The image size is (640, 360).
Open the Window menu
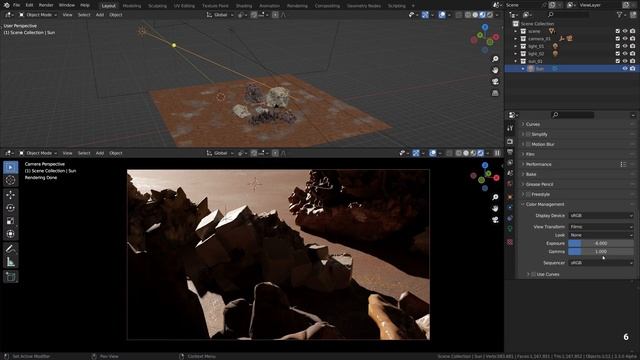click(x=67, y=5)
